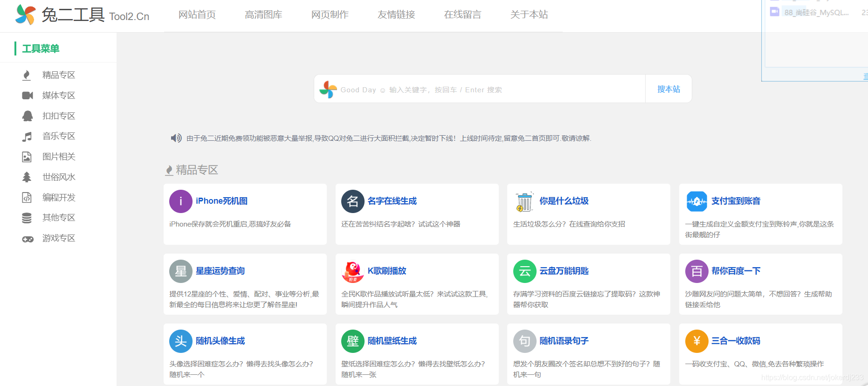Open the 你是什么垃圾 title link
This screenshot has width=868, height=386.
tap(564, 201)
